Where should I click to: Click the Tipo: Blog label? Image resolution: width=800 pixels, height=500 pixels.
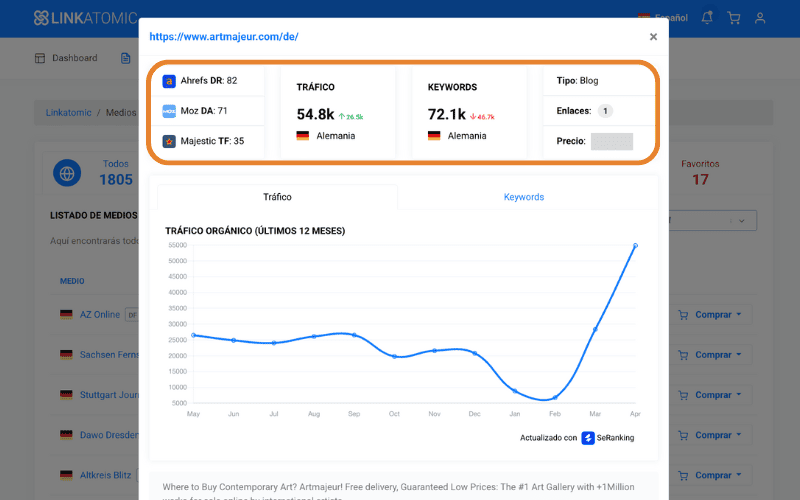(x=577, y=81)
